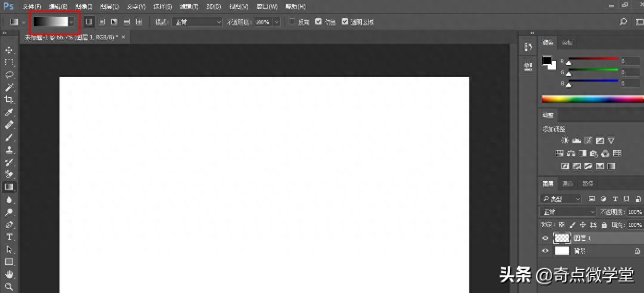The image size is (644, 293).
Task: Open the 滤镜(T) menu
Action: tap(189, 7)
